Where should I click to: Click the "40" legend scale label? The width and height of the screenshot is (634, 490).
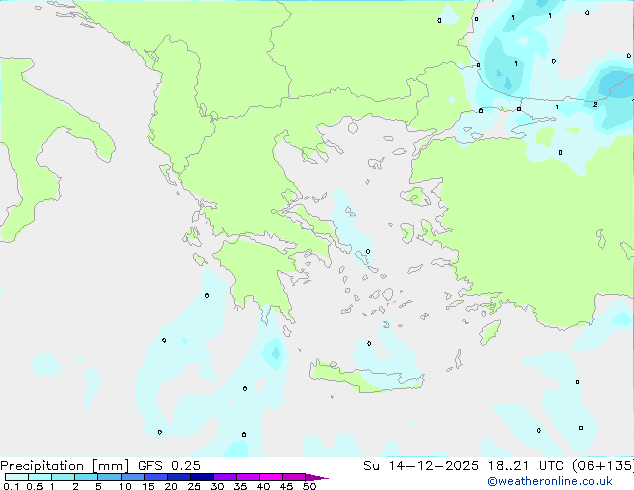263,486
